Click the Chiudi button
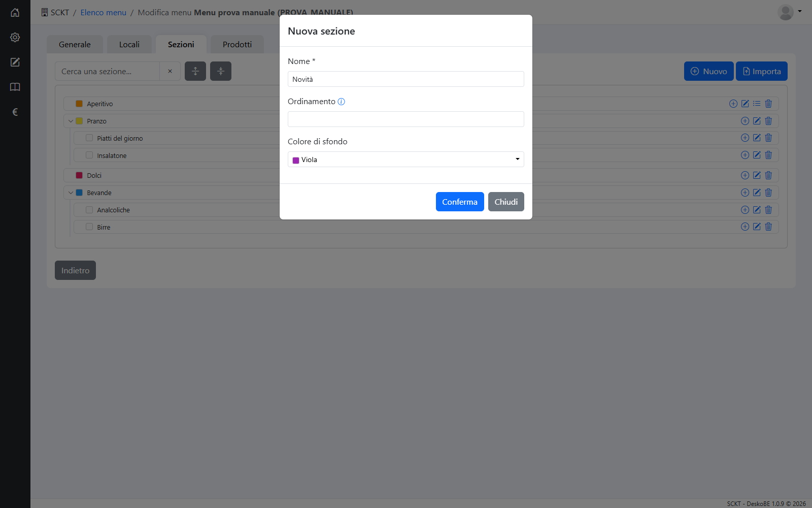This screenshot has height=508, width=812. [x=506, y=202]
